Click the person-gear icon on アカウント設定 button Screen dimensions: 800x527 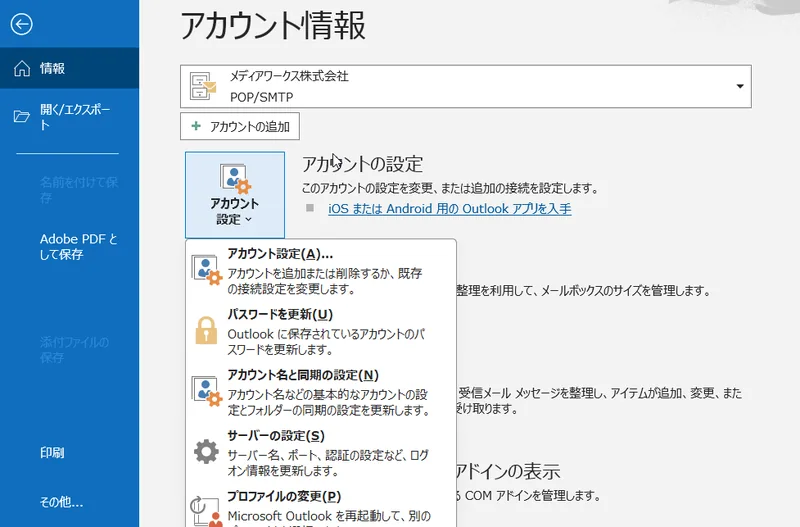[235, 179]
